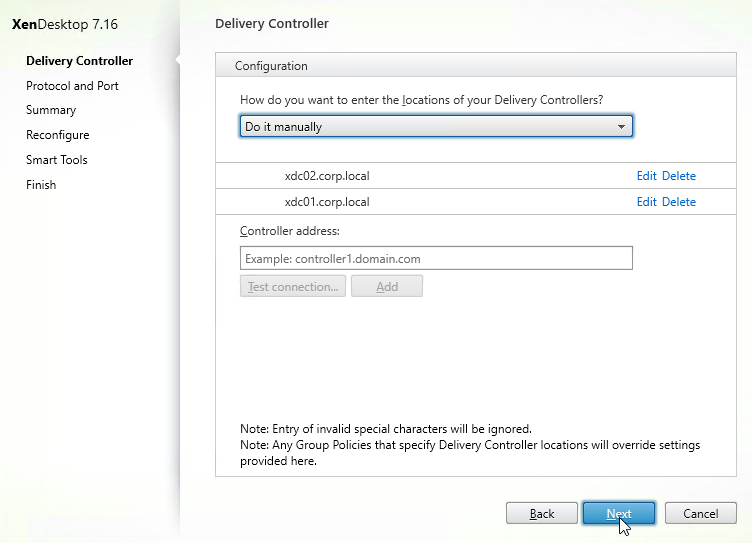Delete the xdc02.corp.local controller entry
The image size is (752, 543).
coord(679,176)
